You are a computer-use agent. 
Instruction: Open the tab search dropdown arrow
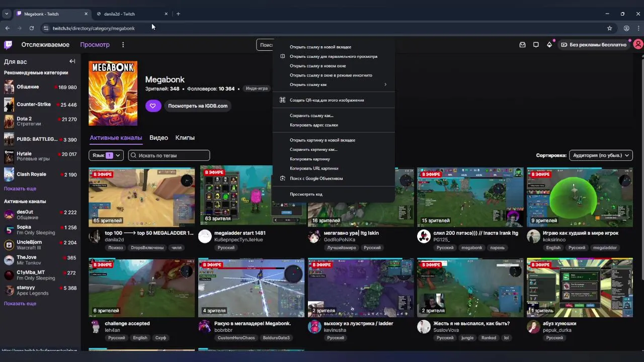coord(7,14)
